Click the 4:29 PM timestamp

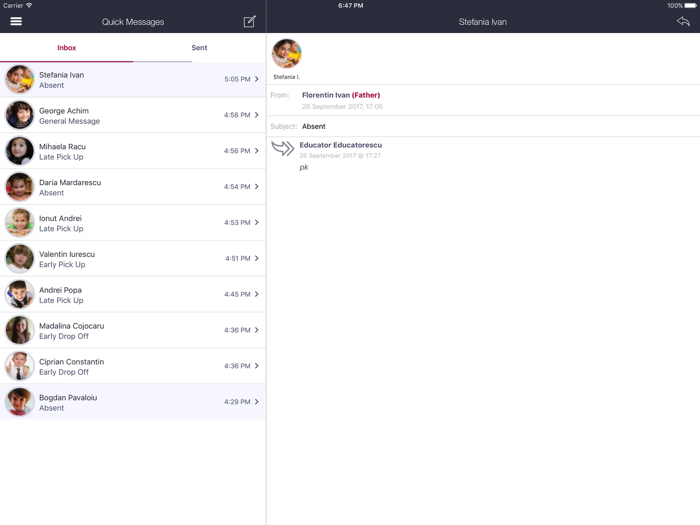pos(237,402)
